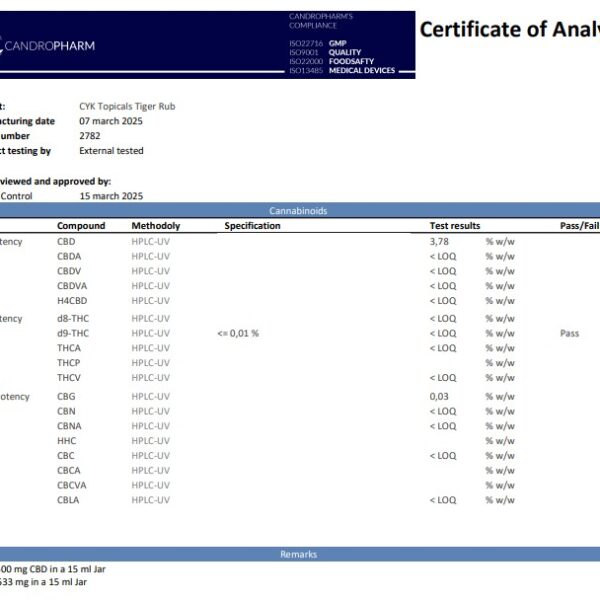Click the CBN compound cell
This screenshot has height=600, width=600.
(x=66, y=411)
